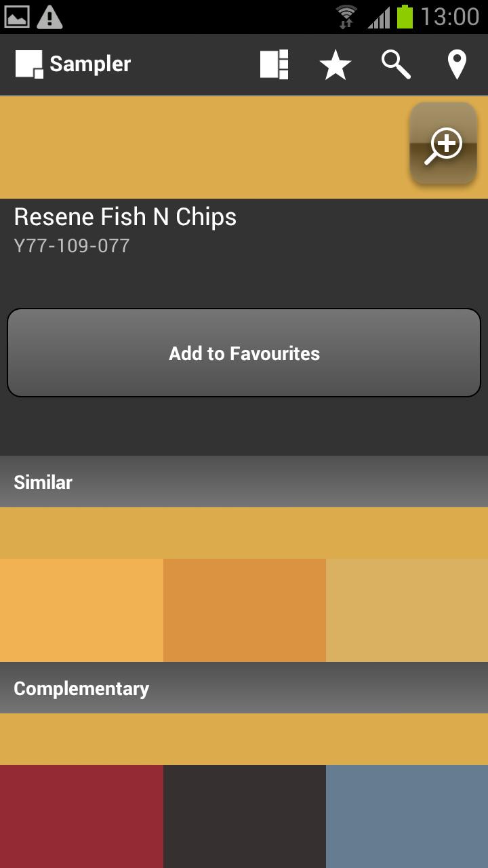488x868 pixels.
Task: Expand the Similar colours list
Action: (244, 532)
